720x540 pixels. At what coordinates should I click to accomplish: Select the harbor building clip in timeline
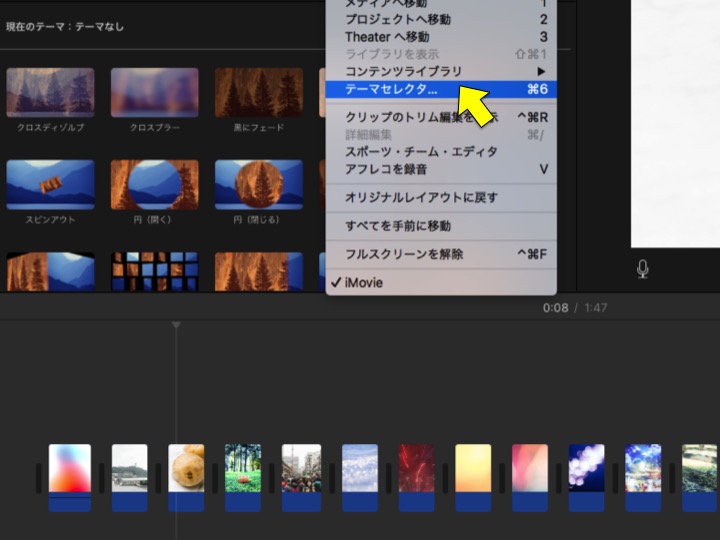click(129, 478)
